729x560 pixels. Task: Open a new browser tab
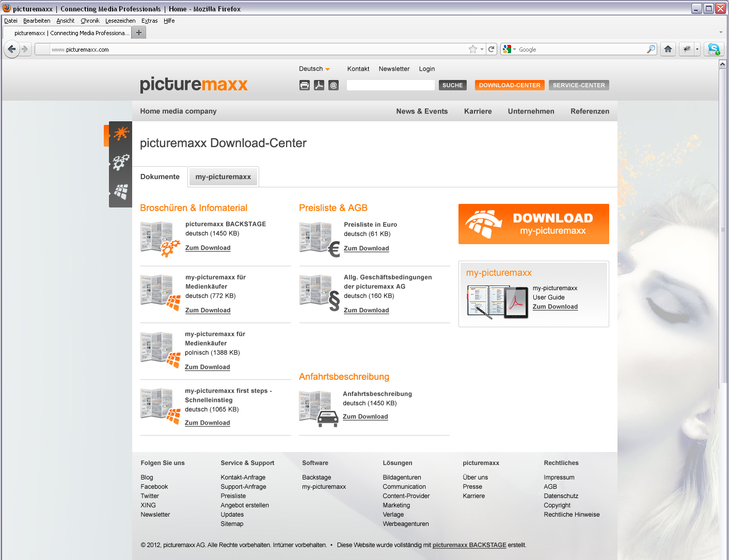(x=138, y=33)
